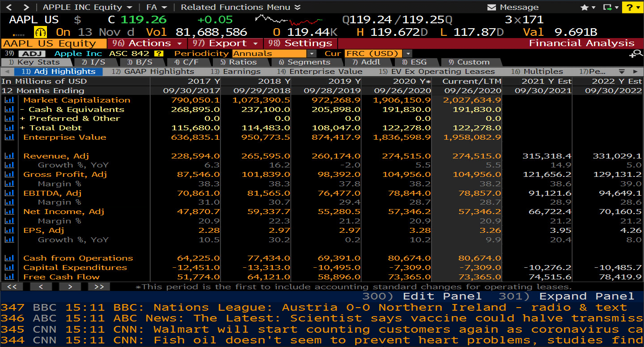Screen dimensions: 644x347
Task: Open the Settings menu
Action: click(301, 43)
